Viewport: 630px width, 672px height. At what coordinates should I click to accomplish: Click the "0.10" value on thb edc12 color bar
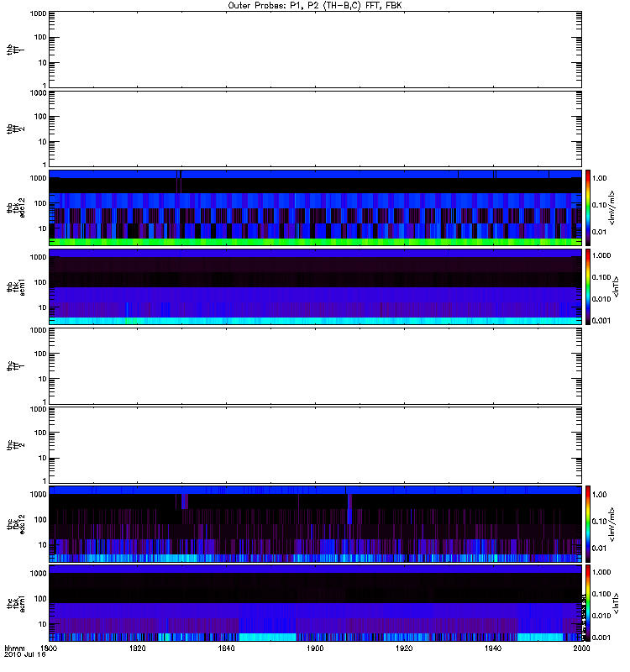click(x=599, y=205)
